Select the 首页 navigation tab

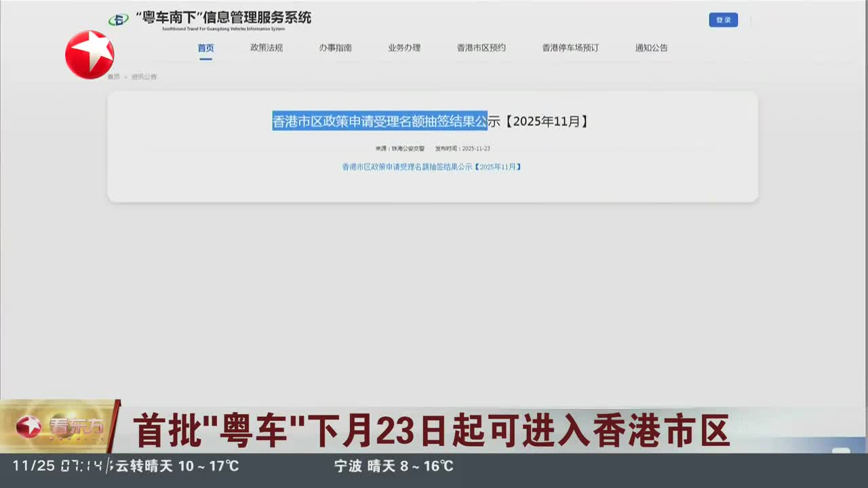pos(205,48)
